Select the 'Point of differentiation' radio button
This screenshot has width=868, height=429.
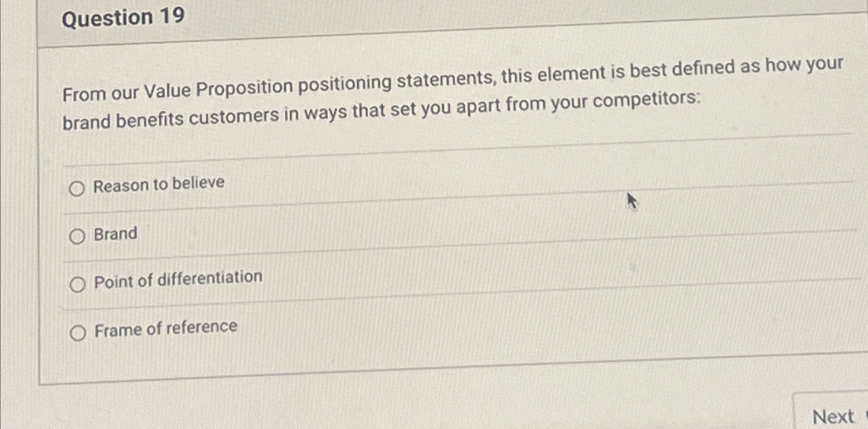78,285
